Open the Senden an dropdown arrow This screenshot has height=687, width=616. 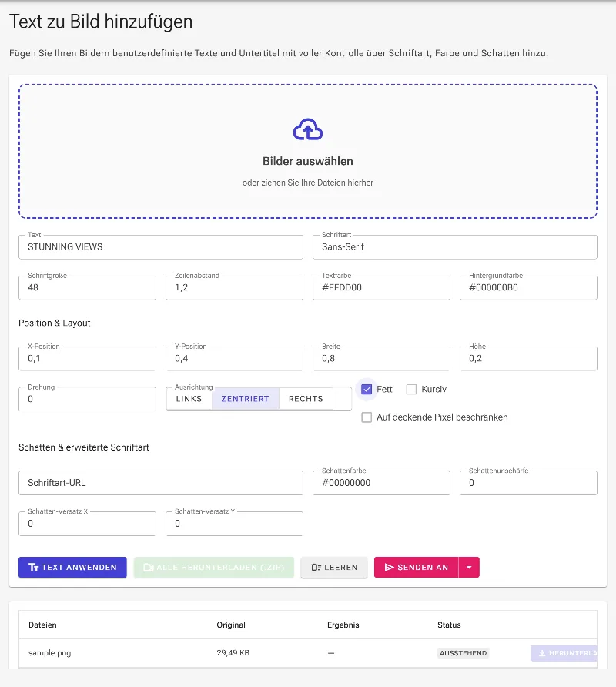click(469, 567)
